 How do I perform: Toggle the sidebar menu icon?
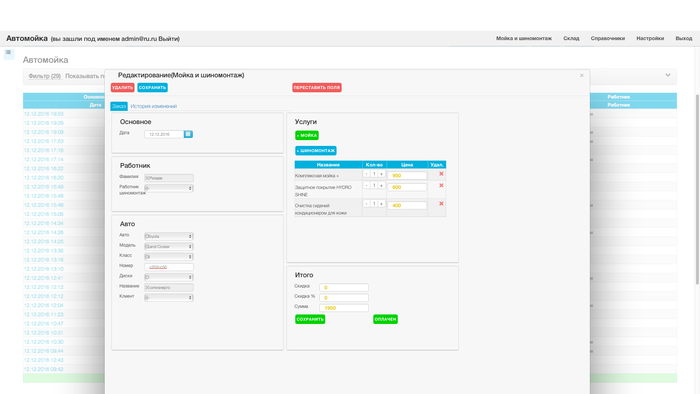(8, 52)
